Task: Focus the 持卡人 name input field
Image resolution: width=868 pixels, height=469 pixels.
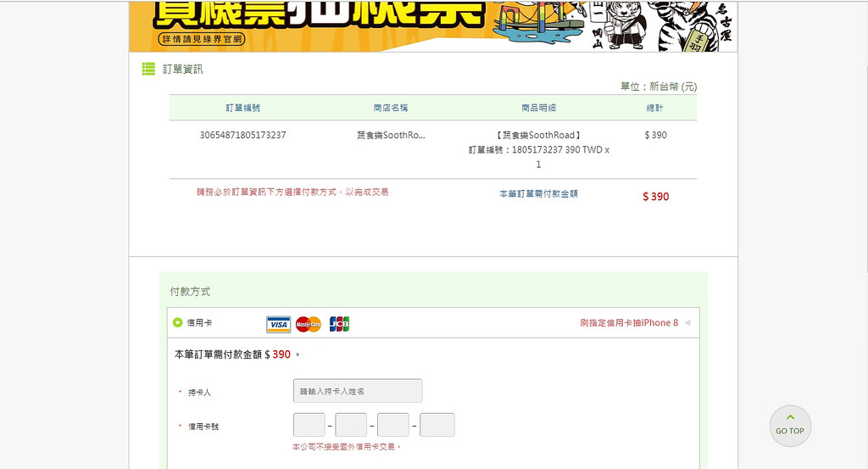Action: pos(357,391)
